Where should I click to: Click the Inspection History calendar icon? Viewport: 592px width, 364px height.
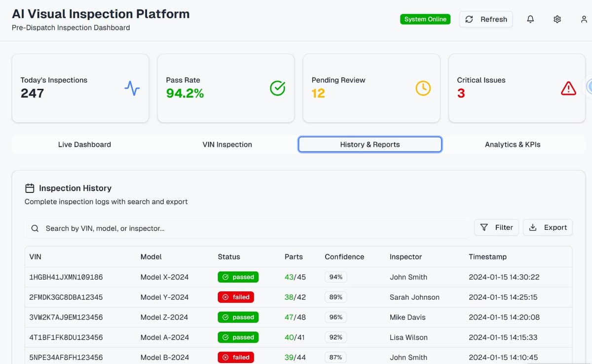click(x=30, y=188)
